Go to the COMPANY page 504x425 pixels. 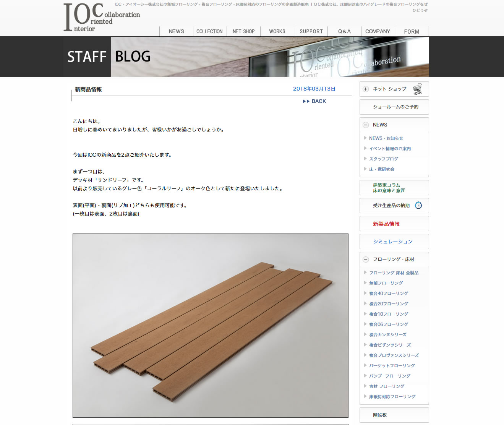point(378,31)
